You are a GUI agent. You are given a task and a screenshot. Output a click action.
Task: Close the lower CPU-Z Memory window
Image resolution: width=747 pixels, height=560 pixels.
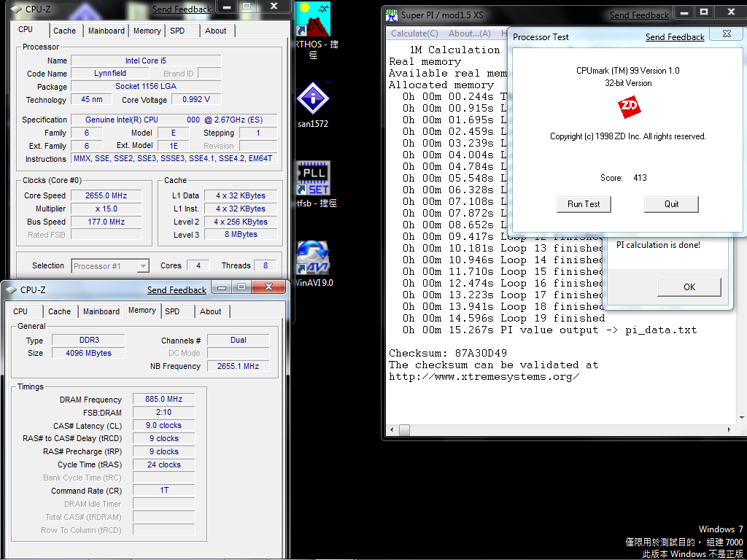(268, 287)
